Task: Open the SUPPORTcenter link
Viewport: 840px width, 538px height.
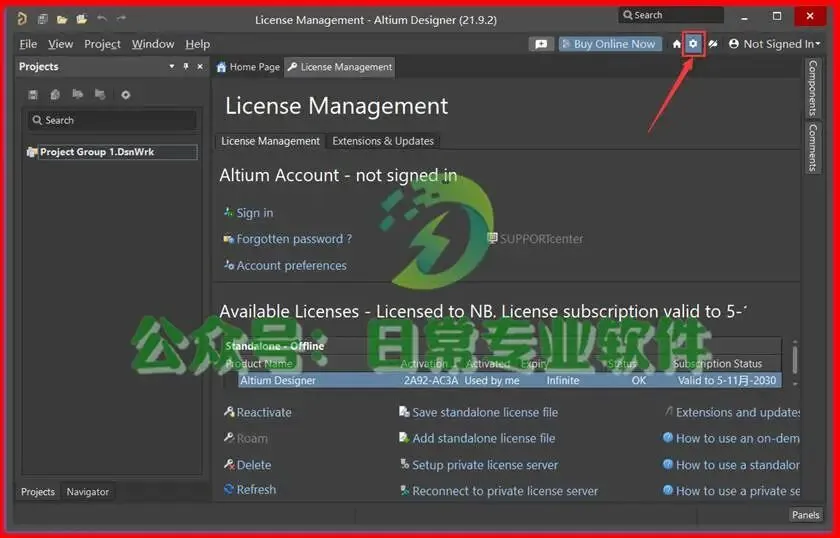Action: 535,238
